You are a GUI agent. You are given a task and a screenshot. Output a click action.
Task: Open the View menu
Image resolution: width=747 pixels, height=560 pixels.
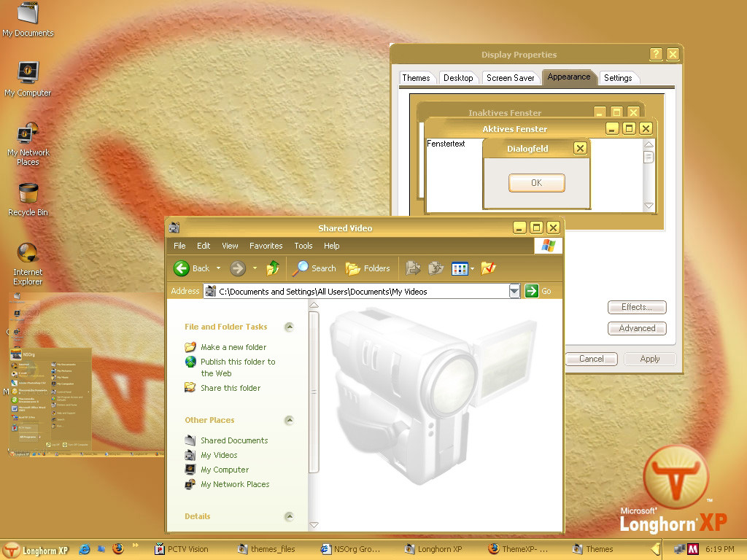[230, 246]
